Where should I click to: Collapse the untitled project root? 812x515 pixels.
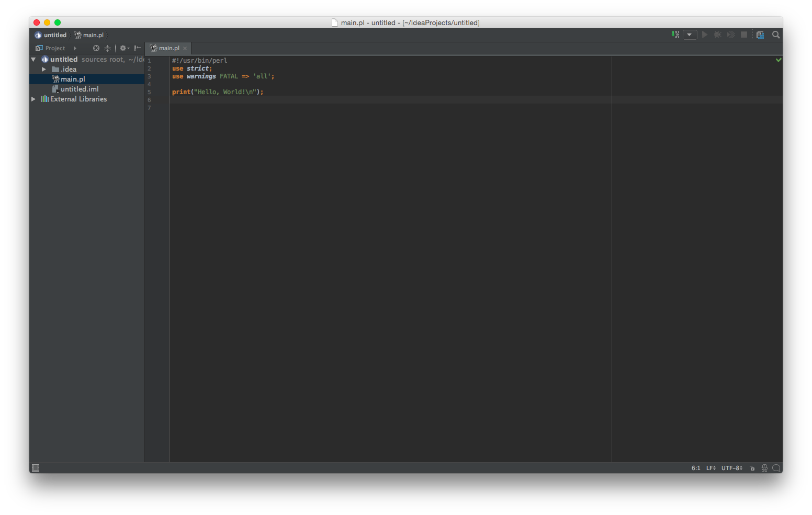pos(33,60)
